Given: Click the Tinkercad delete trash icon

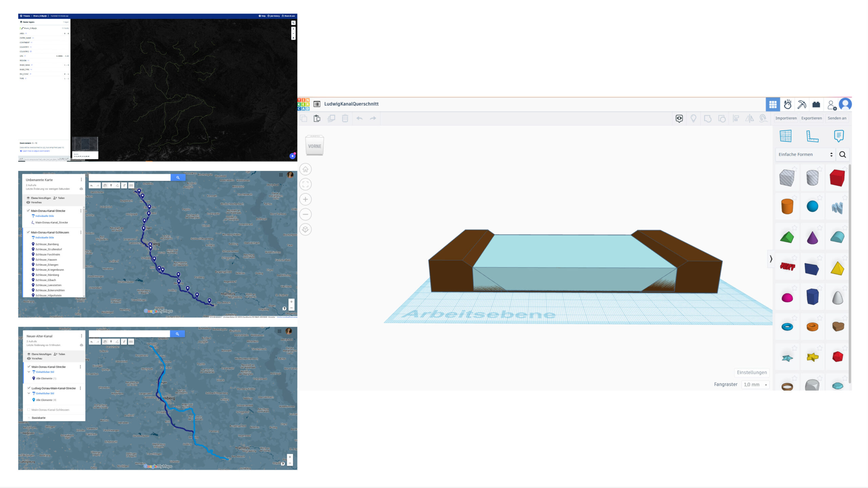Looking at the screenshot, I should 345,118.
